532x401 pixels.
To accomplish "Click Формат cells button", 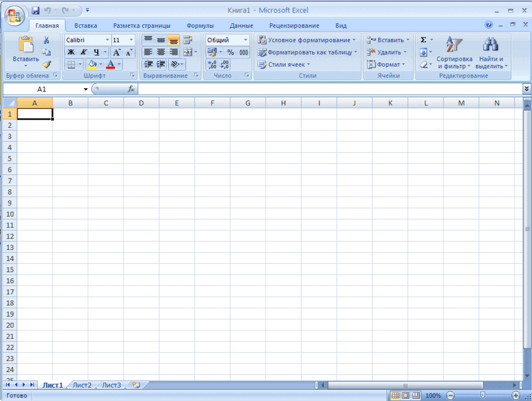I will [386, 65].
